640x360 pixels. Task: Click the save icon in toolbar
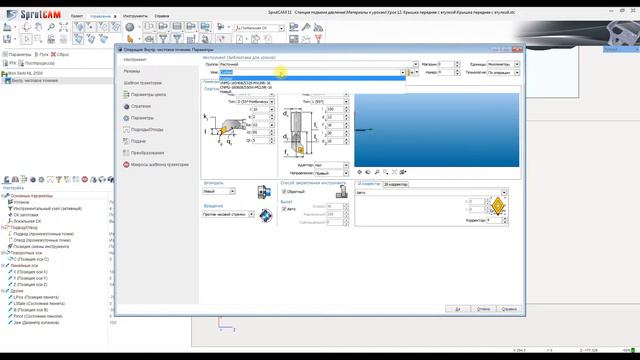(x=7, y=39)
